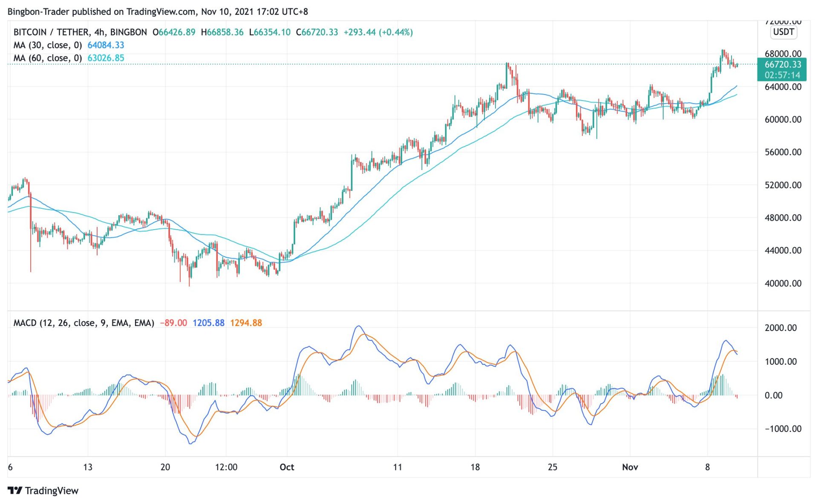This screenshot has width=818, height=504.
Task: Open the MA (30, close, 0) indicator settings
Action: point(48,45)
